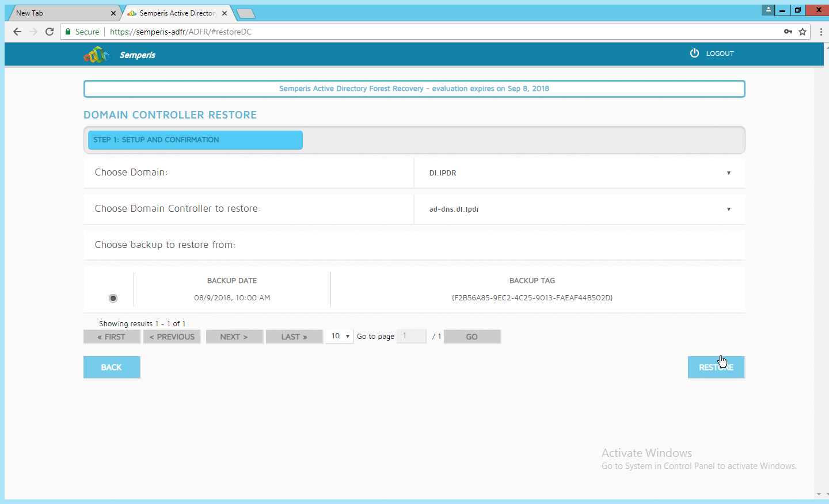The width and height of the screenshot is (829, 504).
Task: Go back with browser back arrow
Action: click(17, 32)
